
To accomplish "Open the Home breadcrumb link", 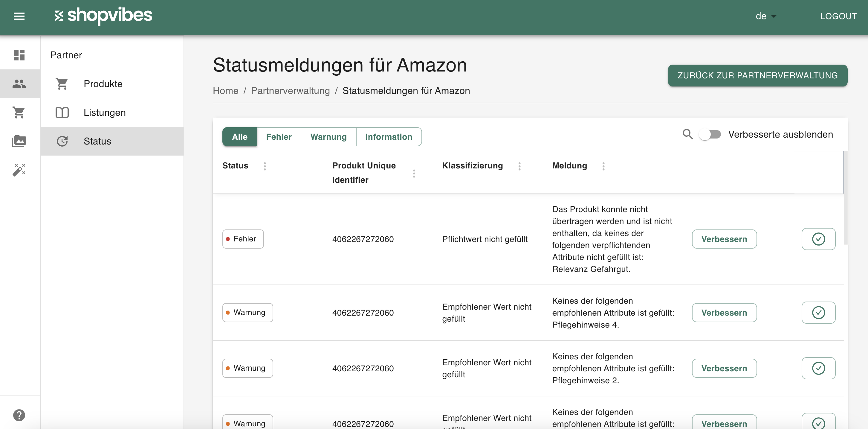I will pos(225,90).
